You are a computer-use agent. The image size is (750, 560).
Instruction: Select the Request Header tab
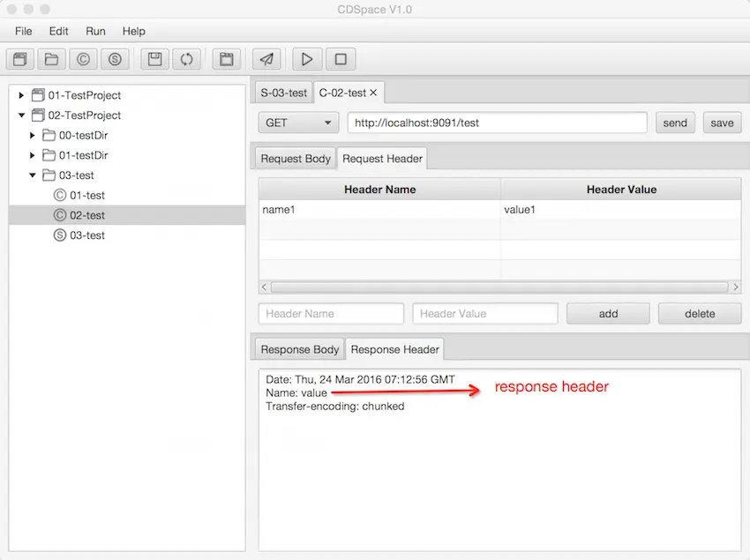point(382,159)
